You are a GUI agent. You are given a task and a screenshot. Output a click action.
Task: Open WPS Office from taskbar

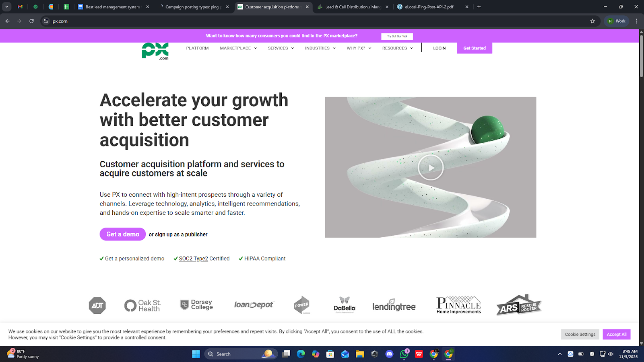pos(419,354)
